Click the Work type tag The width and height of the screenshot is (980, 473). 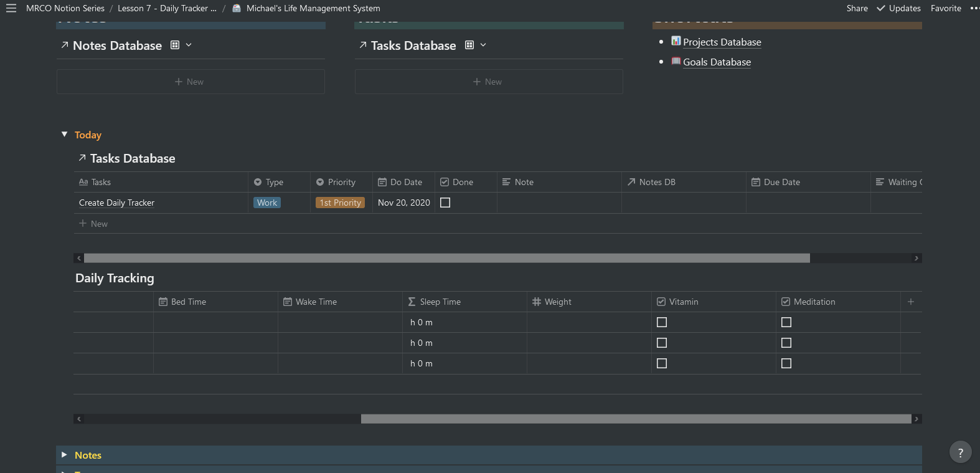pos(267,203)
